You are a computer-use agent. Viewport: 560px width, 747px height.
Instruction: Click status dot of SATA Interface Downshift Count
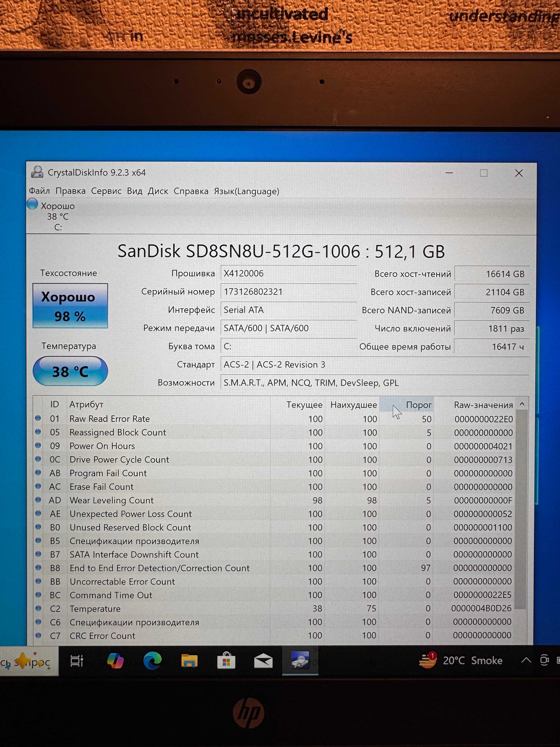click(38, 554)
